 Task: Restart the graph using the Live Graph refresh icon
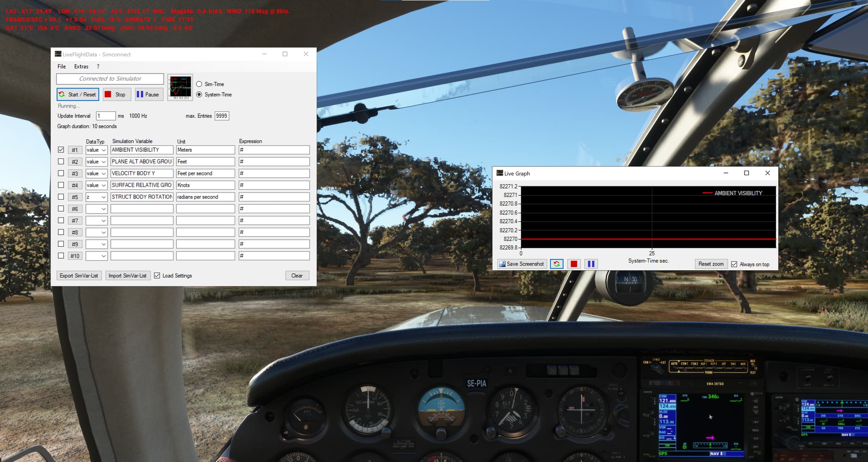[557, 264]
